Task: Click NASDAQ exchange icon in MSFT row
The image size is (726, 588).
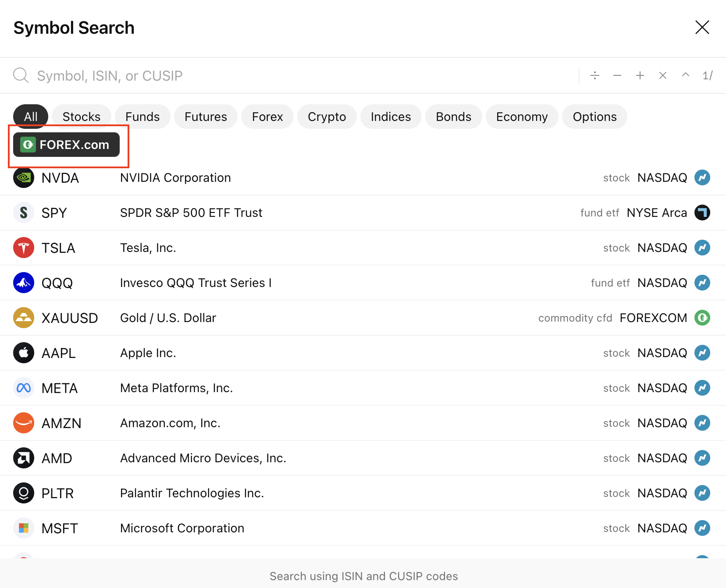Action: click(x=702, y=528)
